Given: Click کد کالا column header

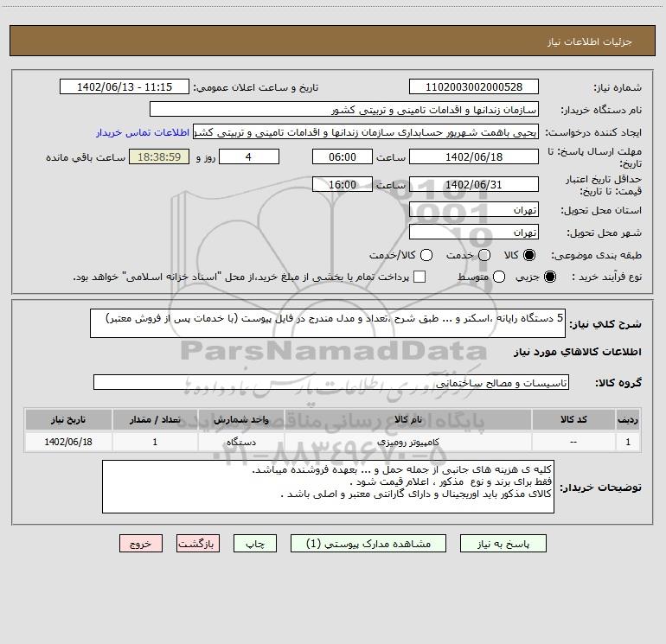Looking at the screenshot, I should click(573, 419).
